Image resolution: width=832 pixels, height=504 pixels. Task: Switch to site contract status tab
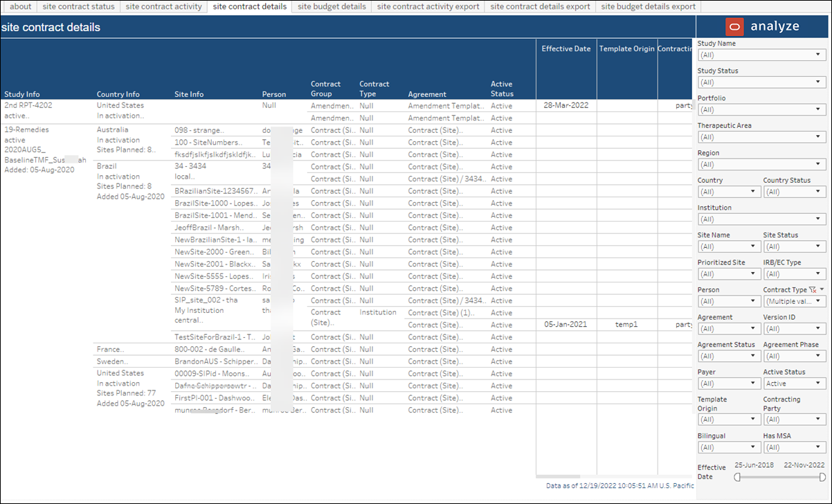coord(78,6)
